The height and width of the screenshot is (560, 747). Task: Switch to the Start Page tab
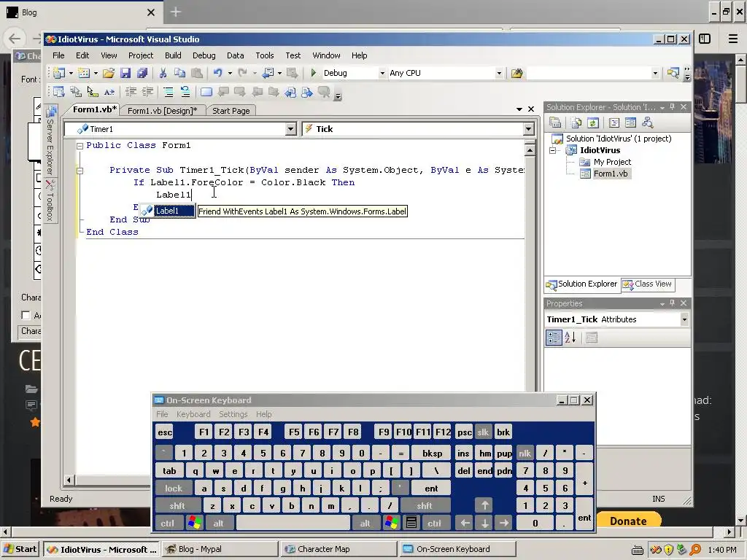click(231, 111)
